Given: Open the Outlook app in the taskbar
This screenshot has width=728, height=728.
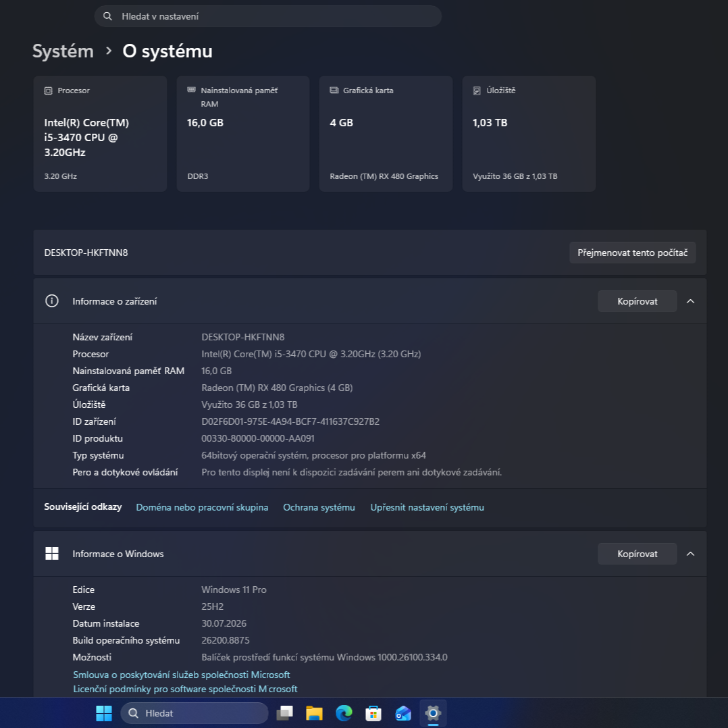Looking at the screenshot, I should [403, 713].
